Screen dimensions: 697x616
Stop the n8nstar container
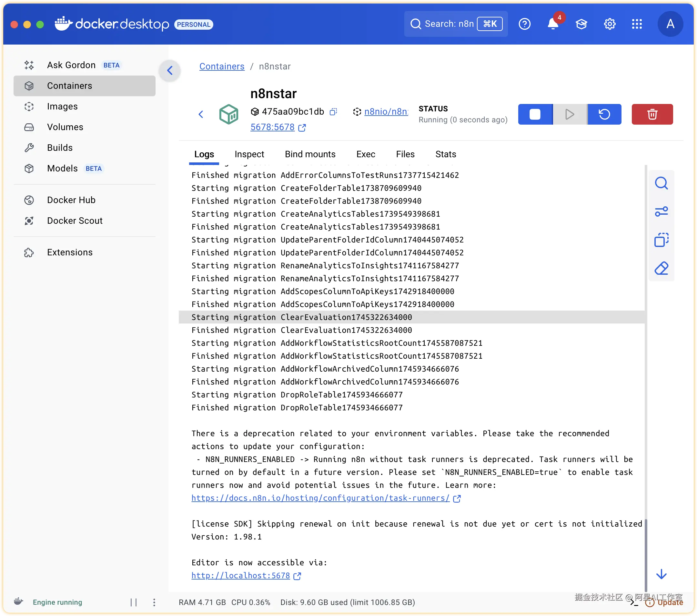[535, 114]
